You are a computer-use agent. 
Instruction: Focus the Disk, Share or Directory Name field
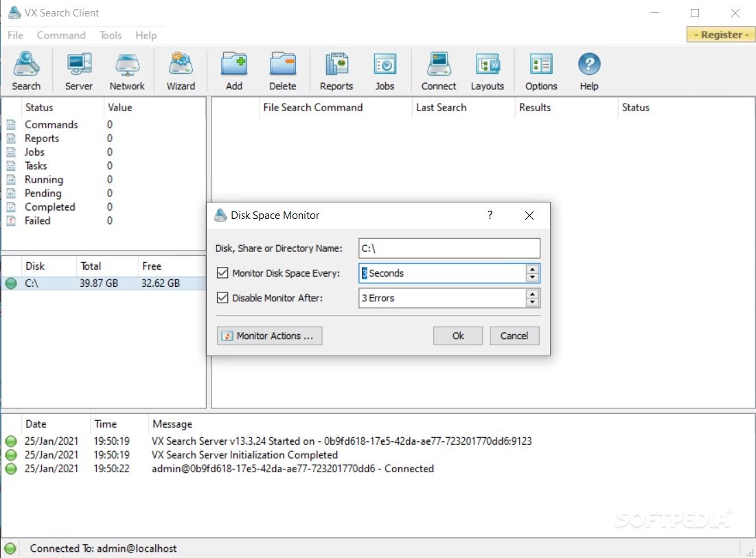(449, 248)
